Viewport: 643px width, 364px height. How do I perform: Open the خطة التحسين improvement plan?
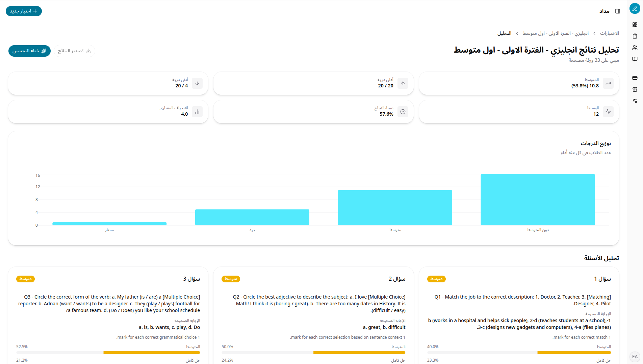(29, 51)
